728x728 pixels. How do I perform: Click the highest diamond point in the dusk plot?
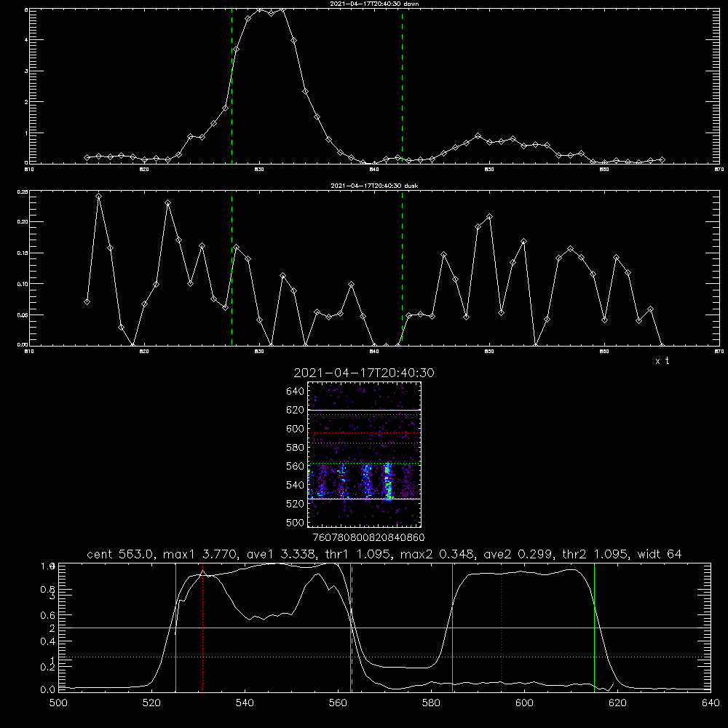click(x=98, y=197)
